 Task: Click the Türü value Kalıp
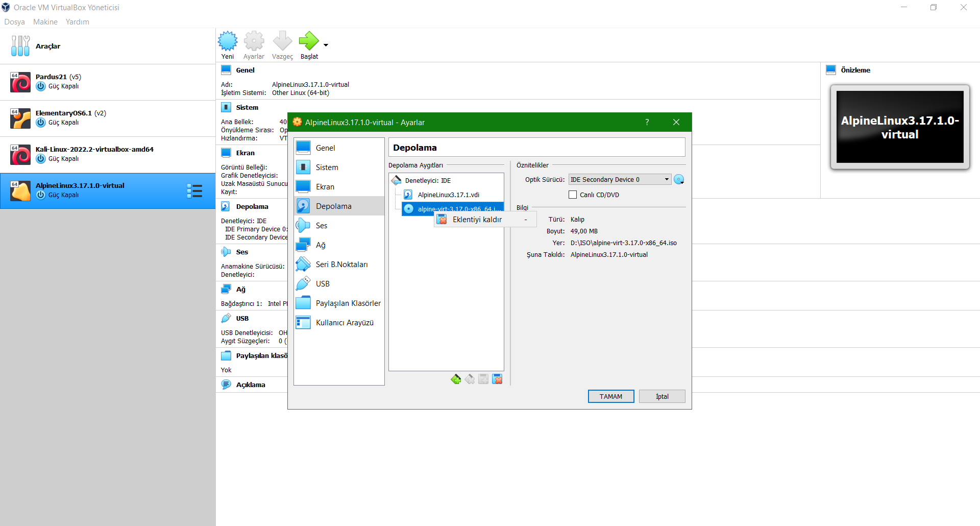(x=577, y=220)
